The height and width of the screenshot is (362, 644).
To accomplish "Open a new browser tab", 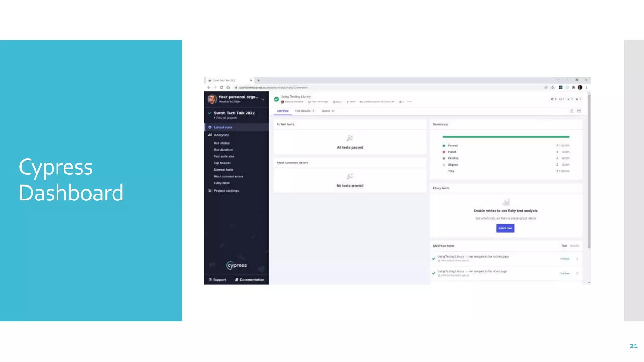I will pyautogui.click(x=258, y=80).
